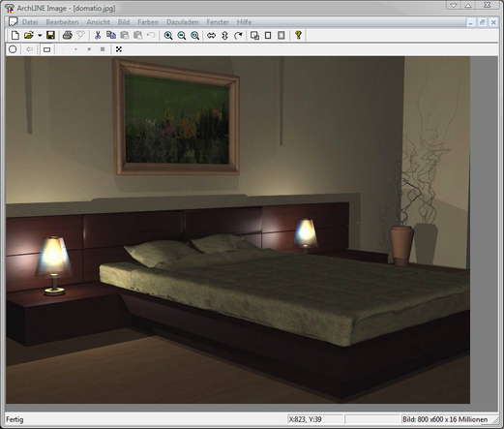Open the Datei menu
This screenshot has height=429, width=504.
[30, 22]
